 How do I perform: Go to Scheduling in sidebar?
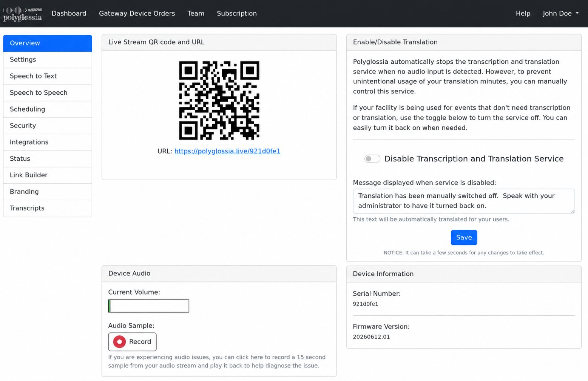click(x=48, y=109)
